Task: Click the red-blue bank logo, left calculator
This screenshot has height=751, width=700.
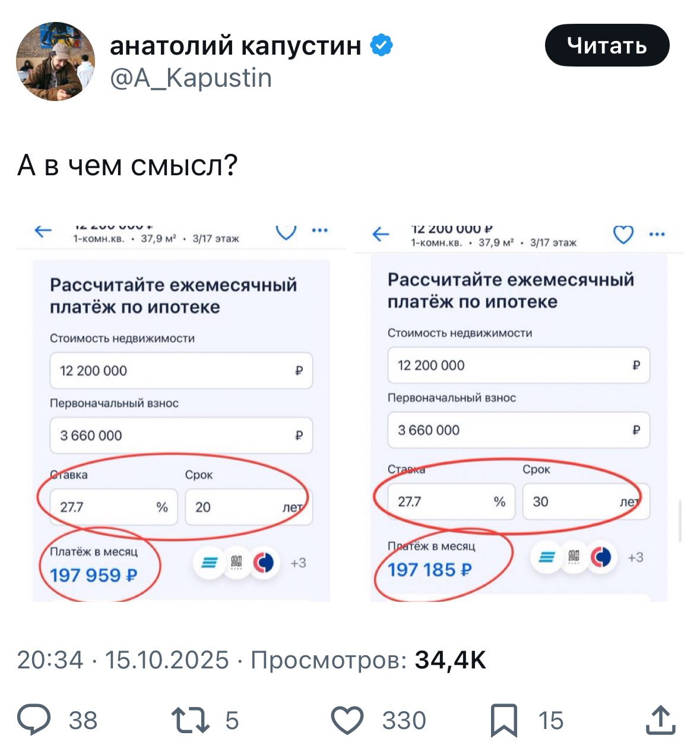Action: [x=264, y=562]
